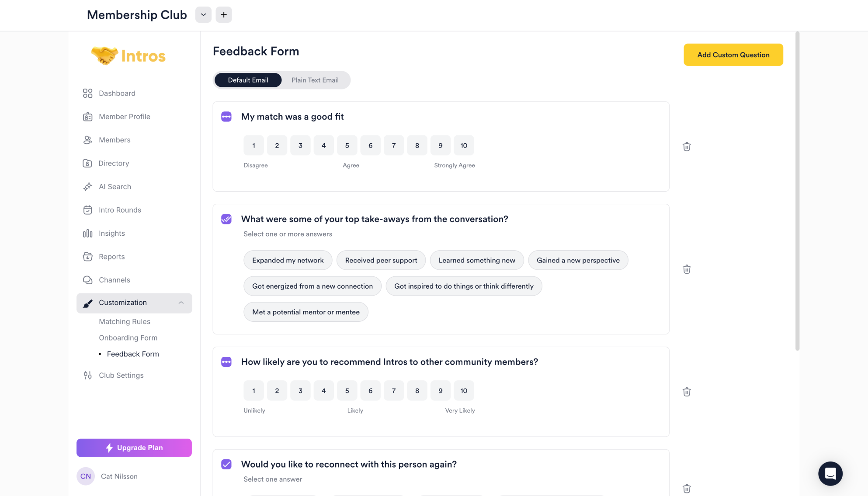The width and height of the screenshot is (868, 496).
Task: Click the Insights bar chart icon
Action: [88, 234]
